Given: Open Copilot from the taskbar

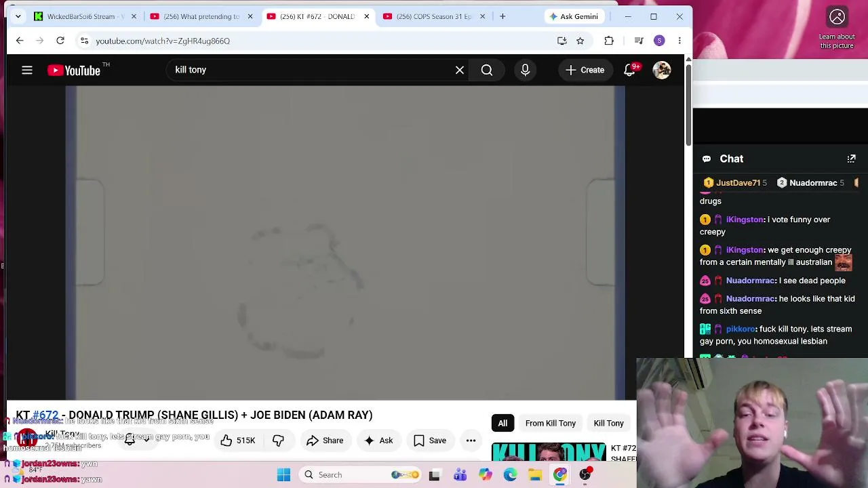Looking at the screenshot, I should tap(485, 474).
